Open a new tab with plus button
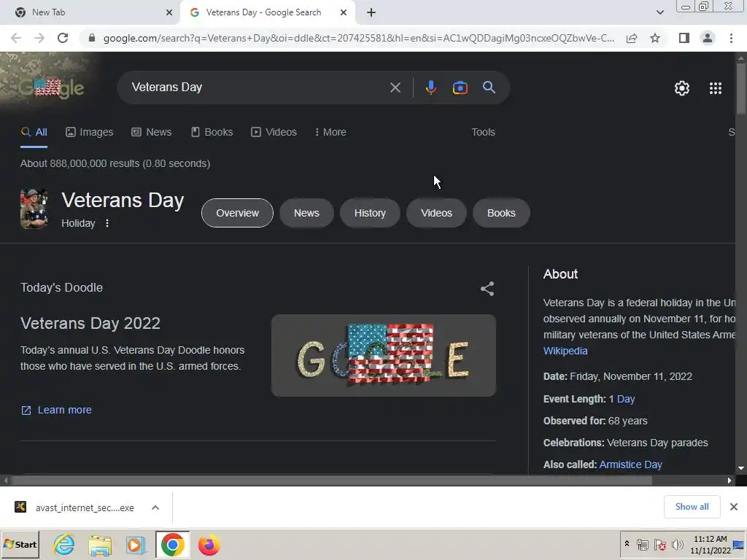Screen dimensions: 747x560 click(371, 12)
